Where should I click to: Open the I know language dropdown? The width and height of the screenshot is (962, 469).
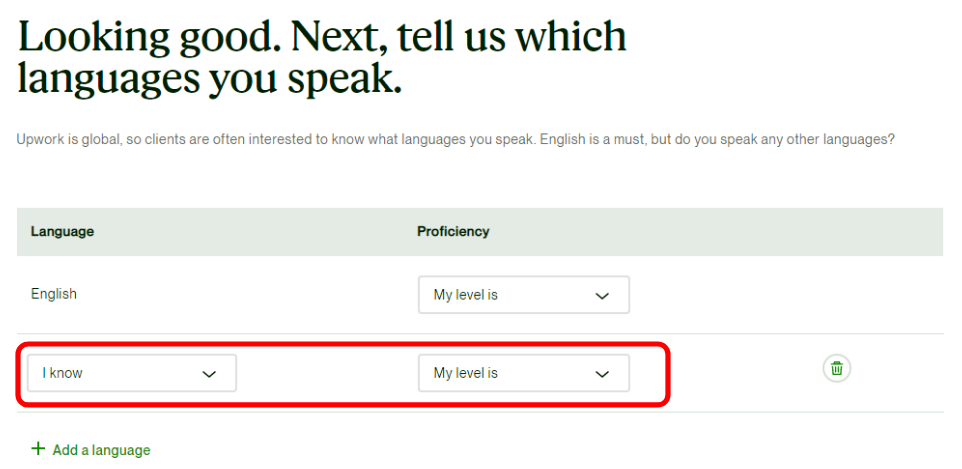pos(132,373)
